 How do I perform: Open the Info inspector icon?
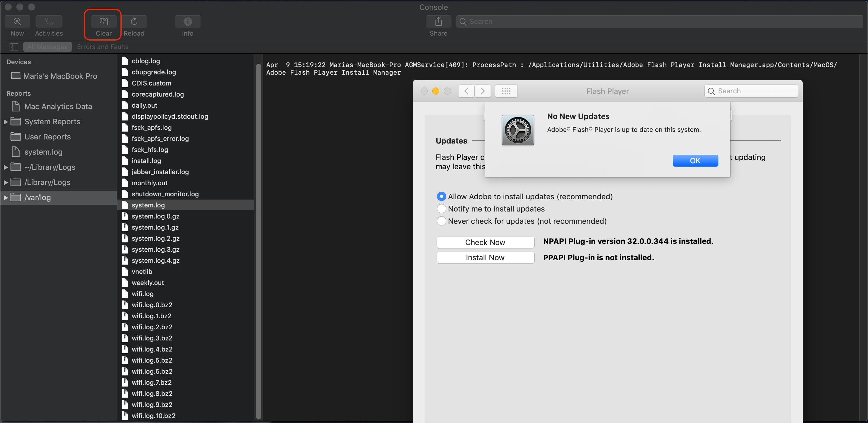188,22
